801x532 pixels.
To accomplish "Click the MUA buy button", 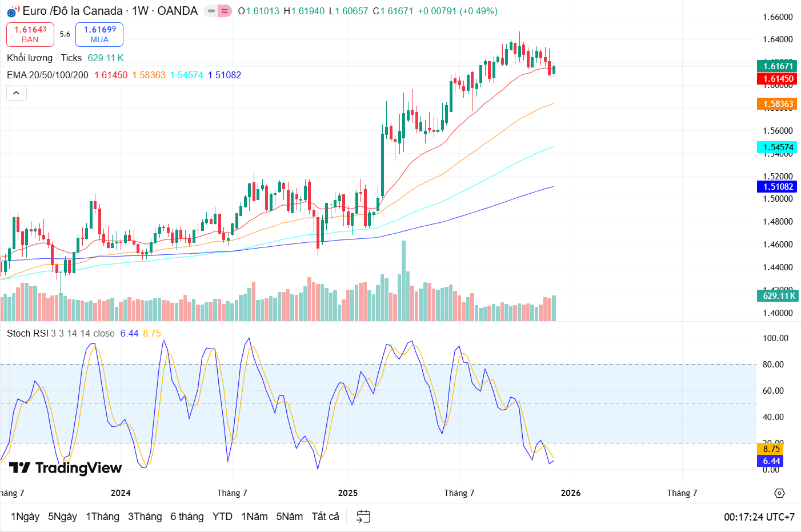I will [x=99, y=34].
